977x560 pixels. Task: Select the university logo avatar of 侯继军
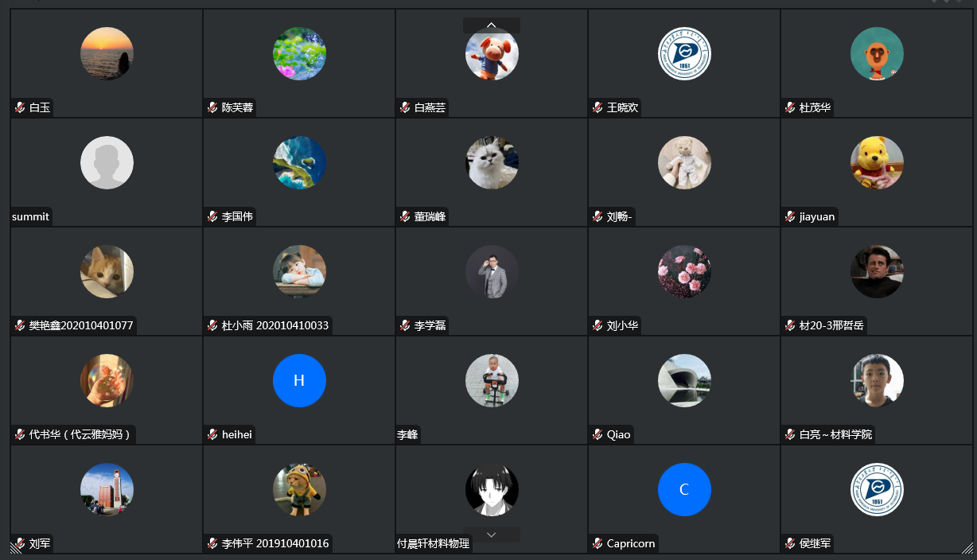tap(877, 489)
